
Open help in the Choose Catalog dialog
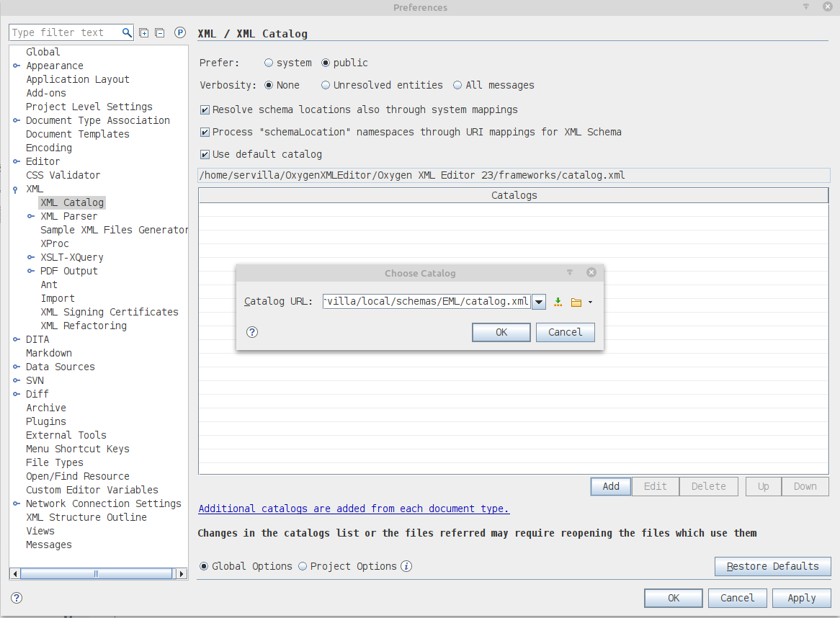tap(252, 332)
